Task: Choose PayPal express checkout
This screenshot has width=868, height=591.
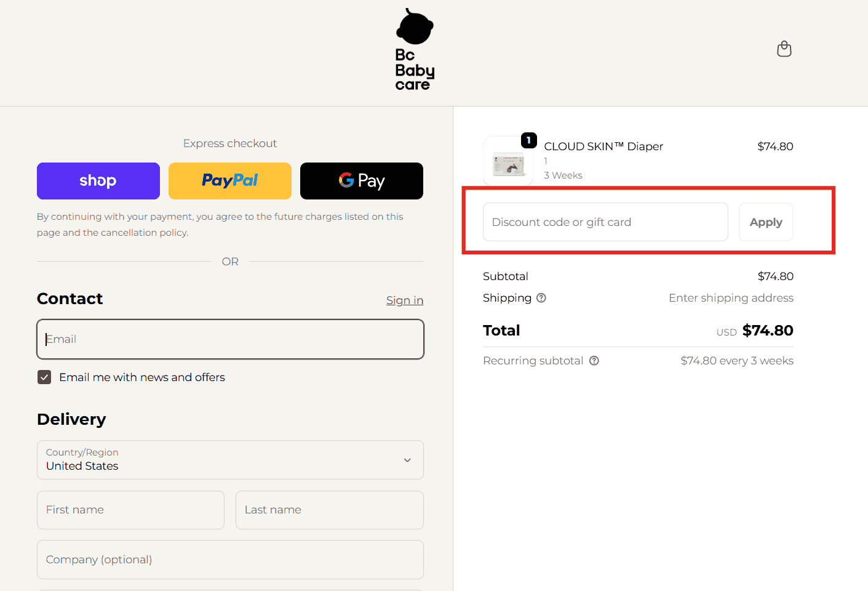Action: [230, 181]
